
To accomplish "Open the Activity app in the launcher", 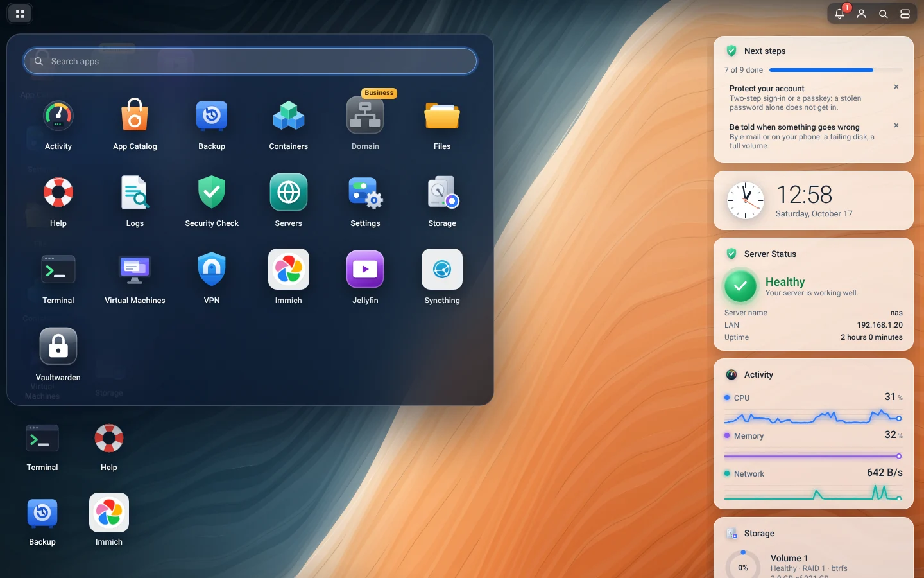I will point(58,125).
